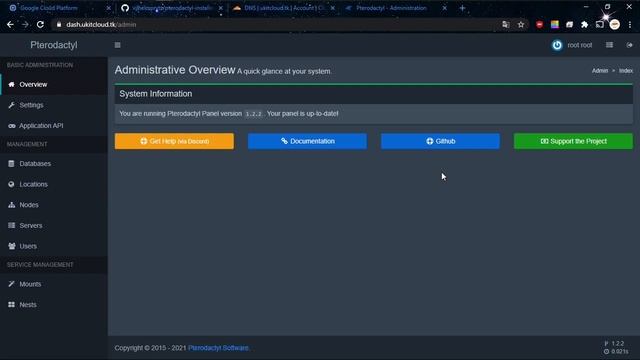Close the DNS ukitcloud.tk tab
The image size is (640, 360).
click(333, 8)
